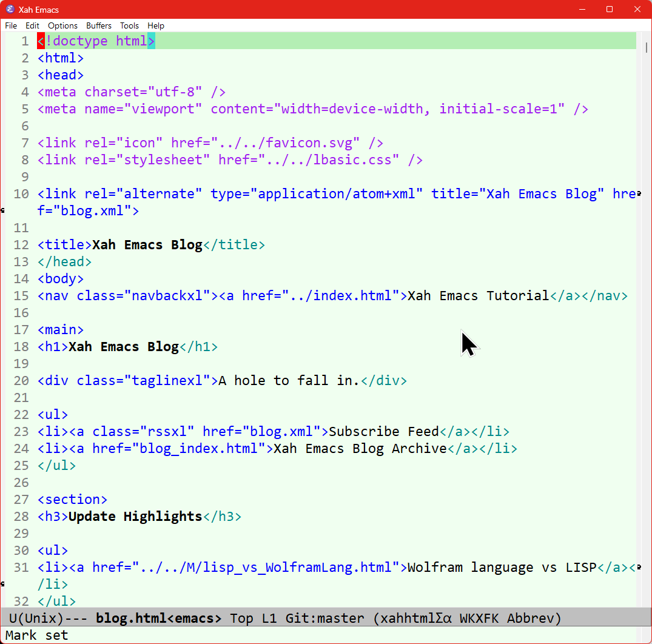This screenshot has width=652, height=644.
Task: Click the vertical scrollbar thumb
Action: coord(647,47)
